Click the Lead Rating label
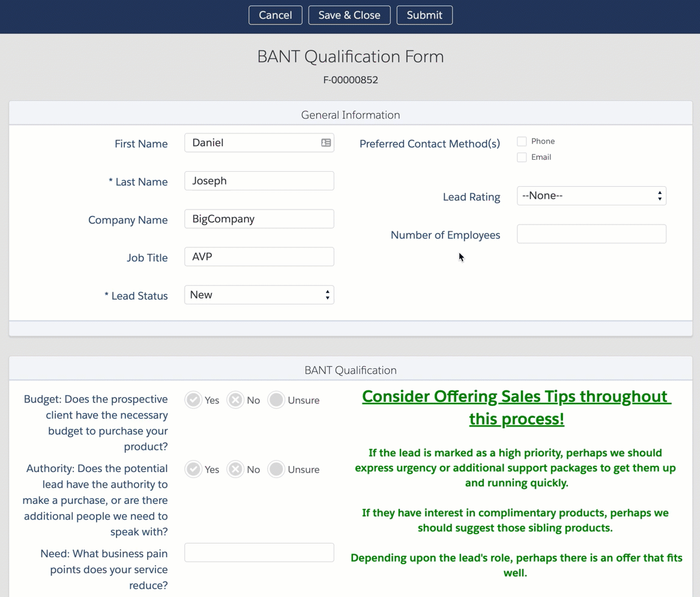This screenshot has height=597, width=700. point(471,197)
